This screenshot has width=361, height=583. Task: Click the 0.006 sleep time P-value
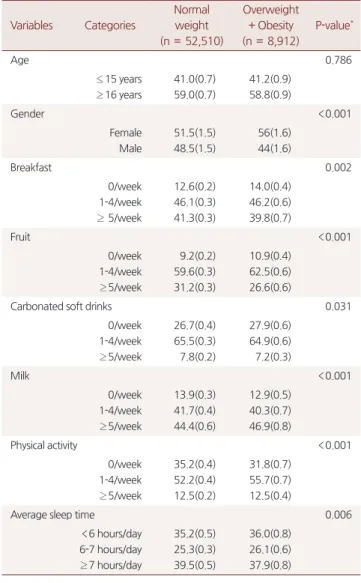click(x=338, y=515)
